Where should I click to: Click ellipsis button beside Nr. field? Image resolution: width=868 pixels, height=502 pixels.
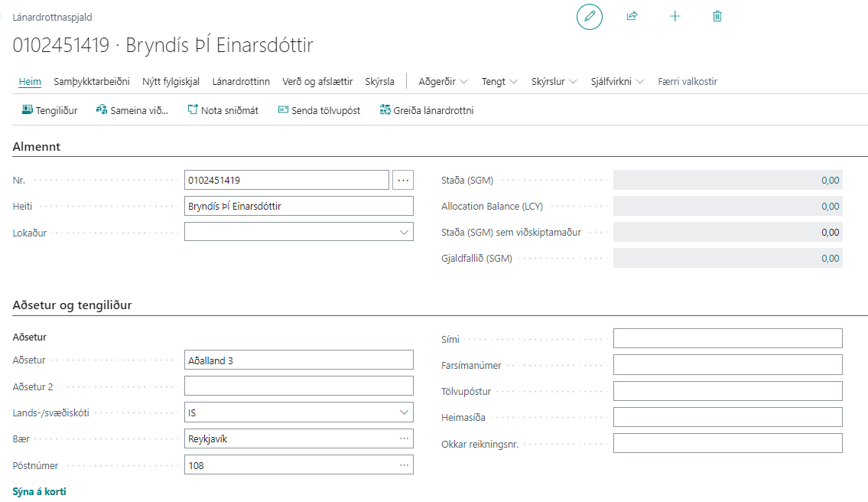pyautogui.click(x=403, y=181)
